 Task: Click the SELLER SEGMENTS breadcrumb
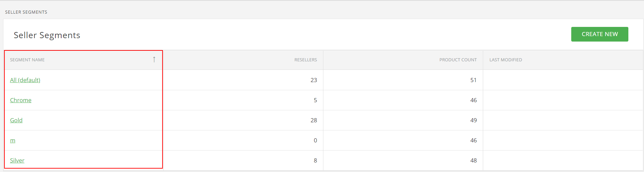tap(26, 12)
